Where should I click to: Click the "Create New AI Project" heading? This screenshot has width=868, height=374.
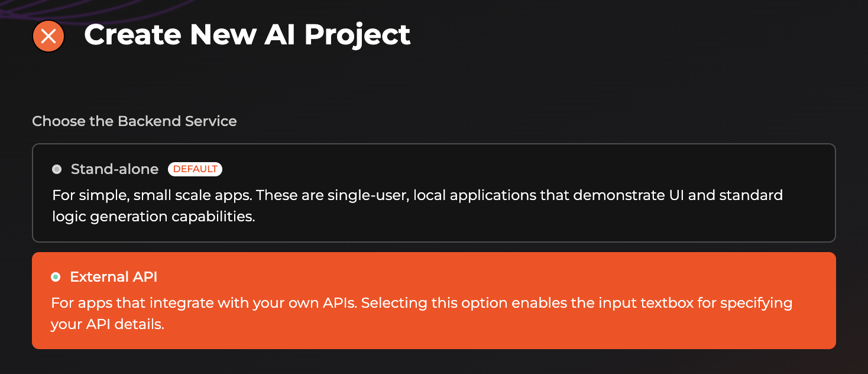[247, 35]
